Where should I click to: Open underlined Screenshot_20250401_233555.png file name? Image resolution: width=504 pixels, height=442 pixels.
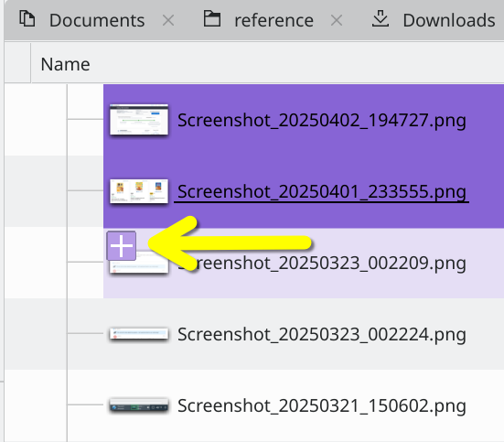(x=322, y=192)
